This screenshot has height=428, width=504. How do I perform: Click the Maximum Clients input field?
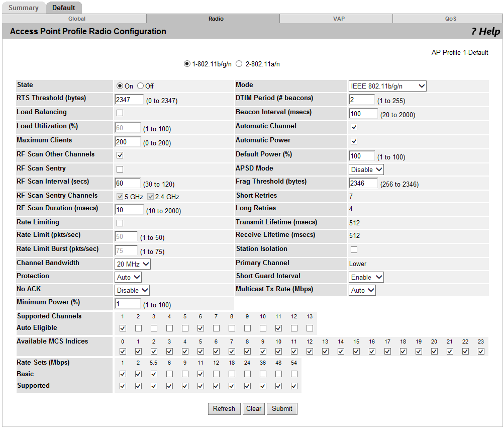tap(127, 142)
